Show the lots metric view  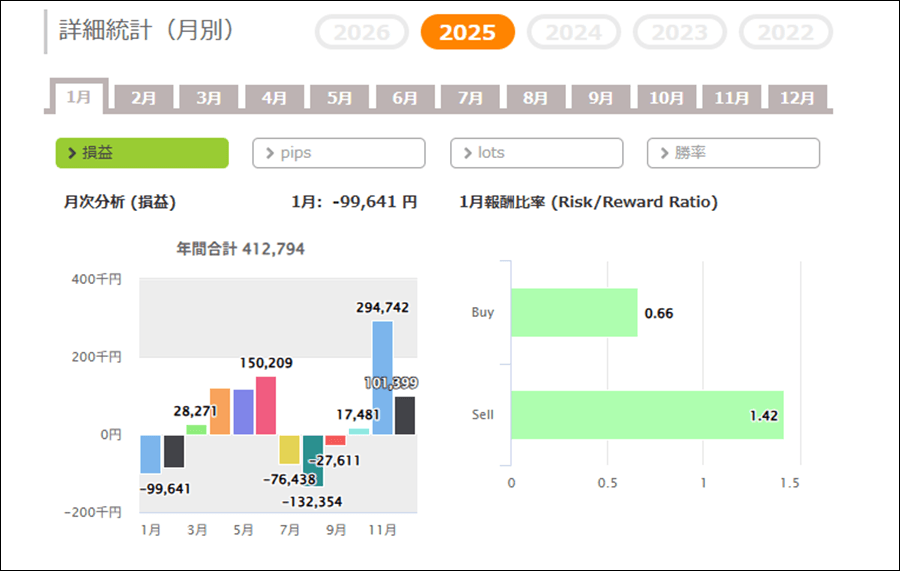pos(536,153)
